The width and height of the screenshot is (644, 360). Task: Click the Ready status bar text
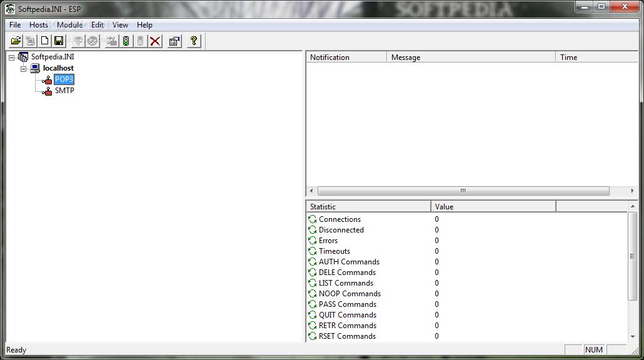pyautogui.click(x=16, y=350)
